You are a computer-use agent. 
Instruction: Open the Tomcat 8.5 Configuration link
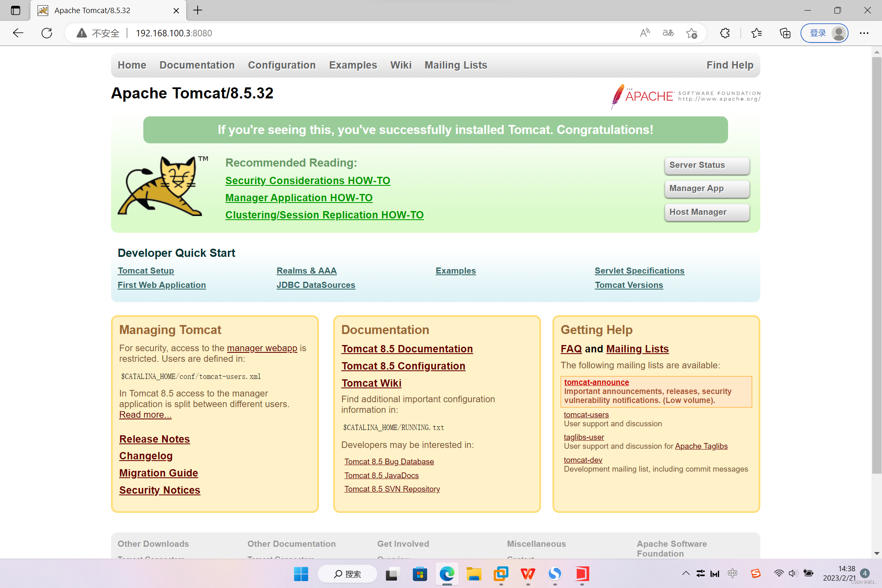[403, 366]
